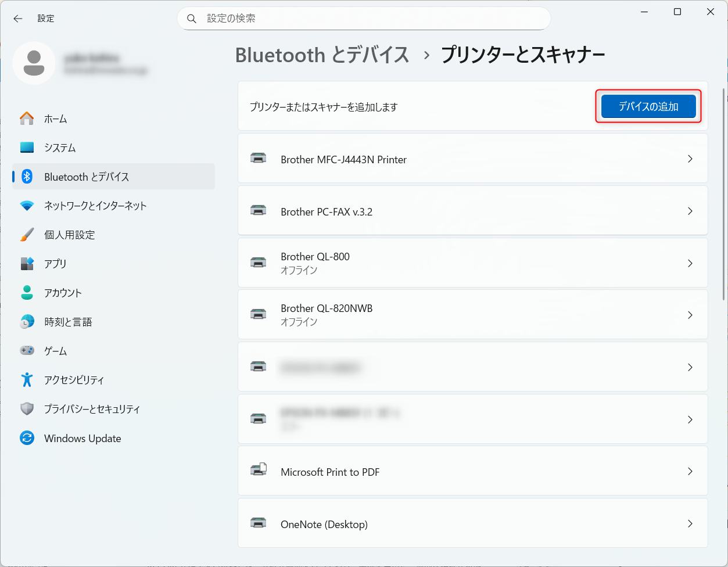Click the Time and language clock icon
This screenshot has height=567, width=728.
click(27, 322)
